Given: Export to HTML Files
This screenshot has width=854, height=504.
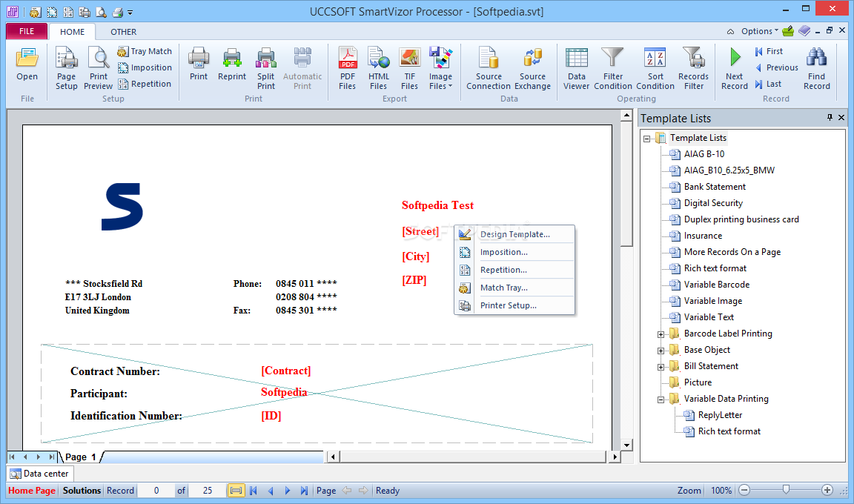Looking at the screenshot, I should [379, 69].
